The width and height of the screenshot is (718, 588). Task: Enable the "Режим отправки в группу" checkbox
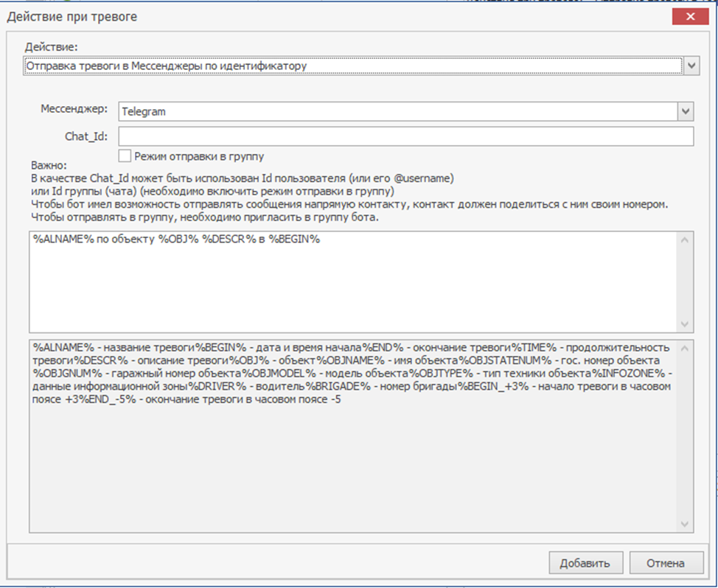[x=125, y=155]
